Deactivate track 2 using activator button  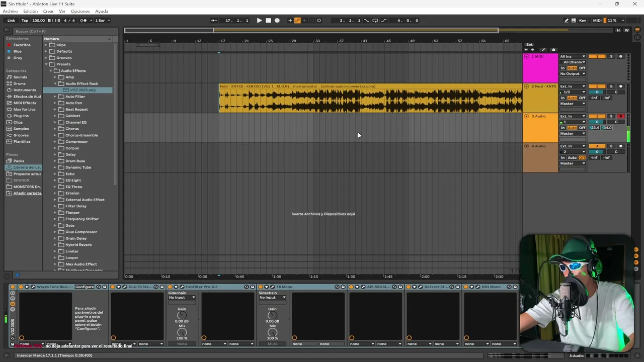click(597, 86)
